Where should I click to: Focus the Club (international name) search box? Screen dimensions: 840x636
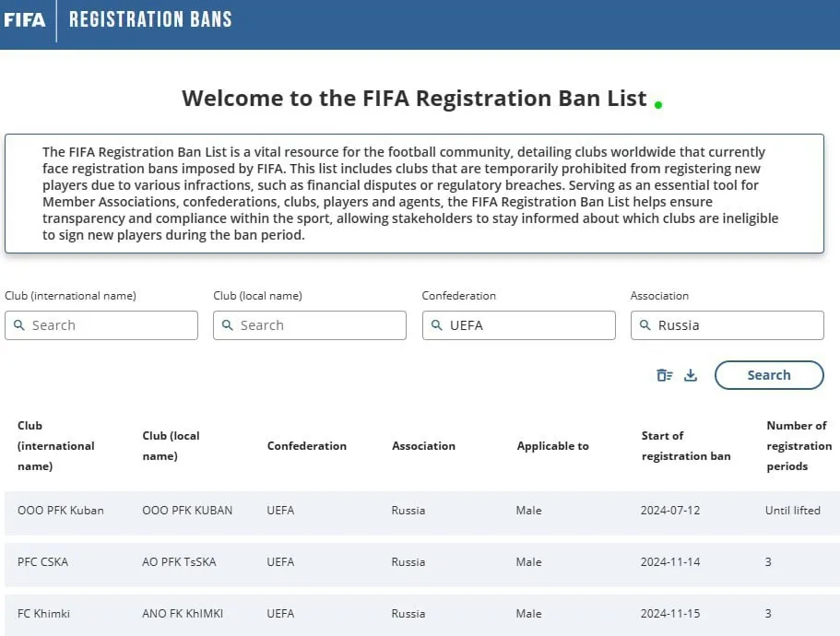(x=101, y=325)
